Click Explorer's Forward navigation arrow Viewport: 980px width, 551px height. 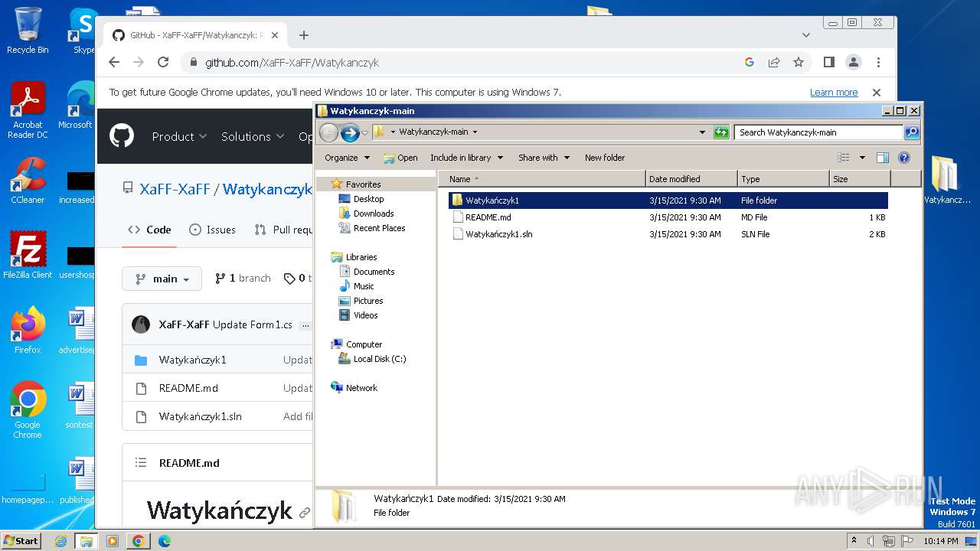click(350, 132)
